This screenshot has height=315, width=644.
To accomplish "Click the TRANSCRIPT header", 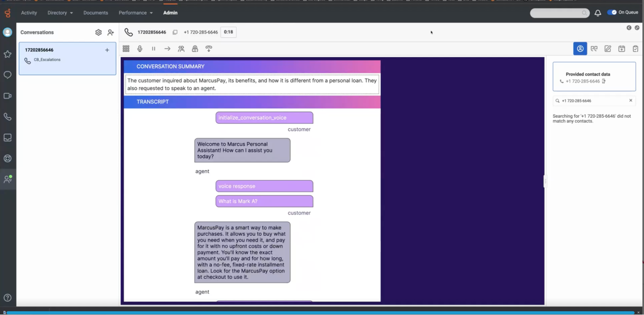I will pyautogui.click(x=252, y=102).
